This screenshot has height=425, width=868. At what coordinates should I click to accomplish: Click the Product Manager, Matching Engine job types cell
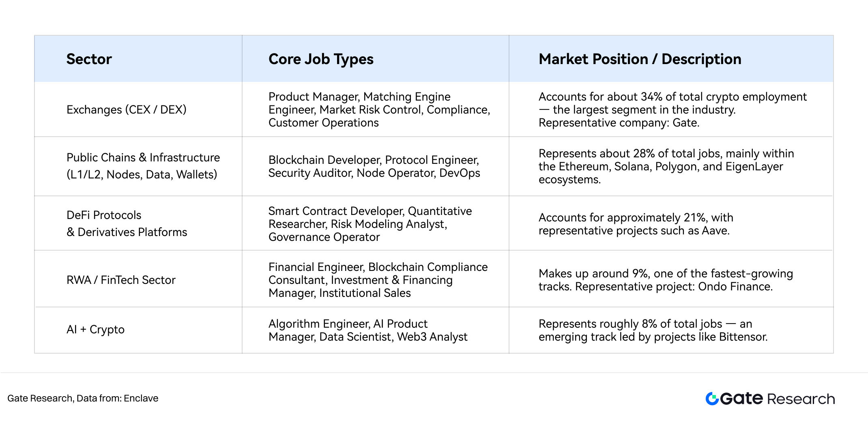[379, 109]
